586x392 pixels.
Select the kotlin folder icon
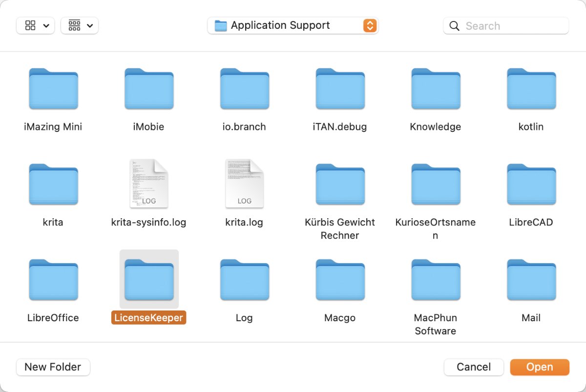click(x=532, y=88)
